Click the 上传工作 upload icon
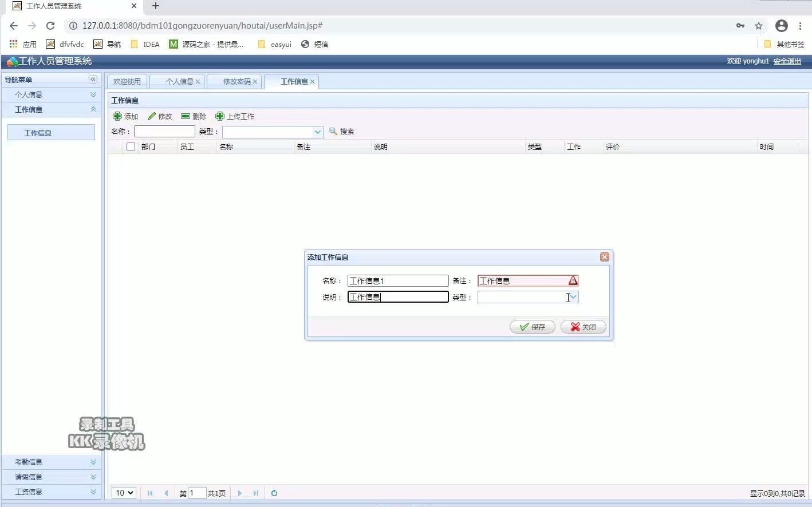Viewport: 812px width, 507px height. pos(220,116)
